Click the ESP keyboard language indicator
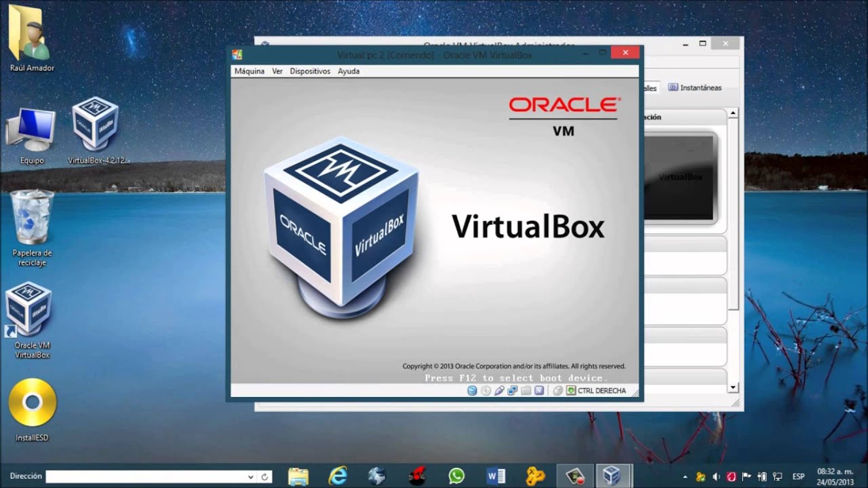 (799, 476)
